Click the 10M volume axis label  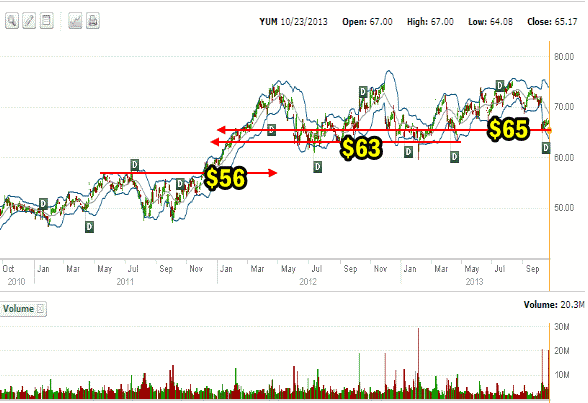(x=562, y=375)
